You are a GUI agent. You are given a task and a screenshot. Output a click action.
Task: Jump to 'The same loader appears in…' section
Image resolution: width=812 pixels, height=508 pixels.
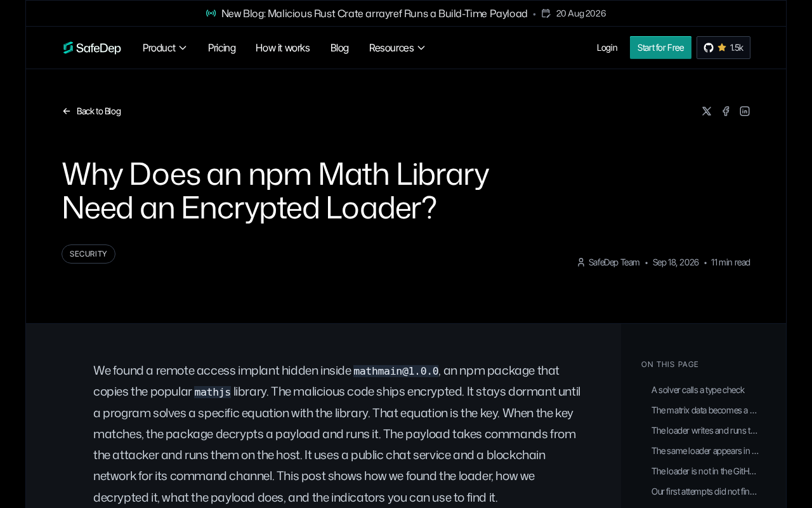(x=705, y=451)
